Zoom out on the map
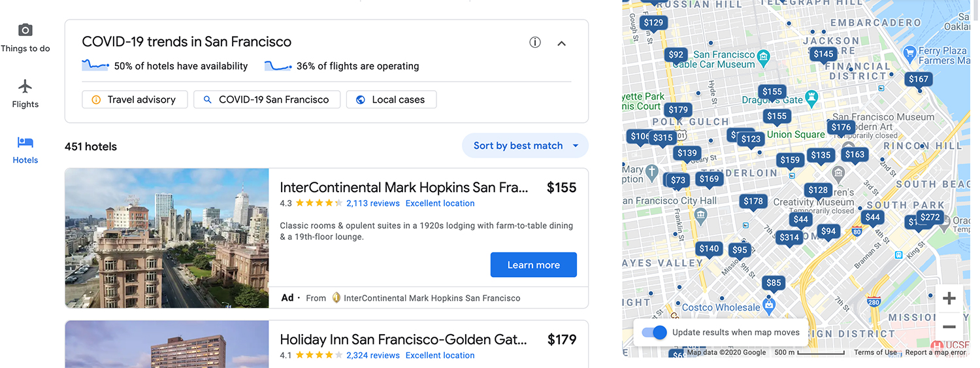 949,327
